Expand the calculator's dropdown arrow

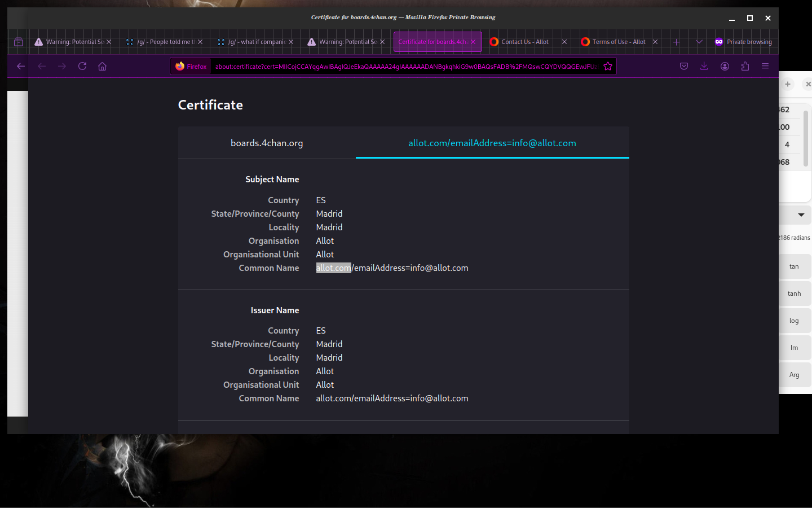pyautogui.click(x=801, y=215)
